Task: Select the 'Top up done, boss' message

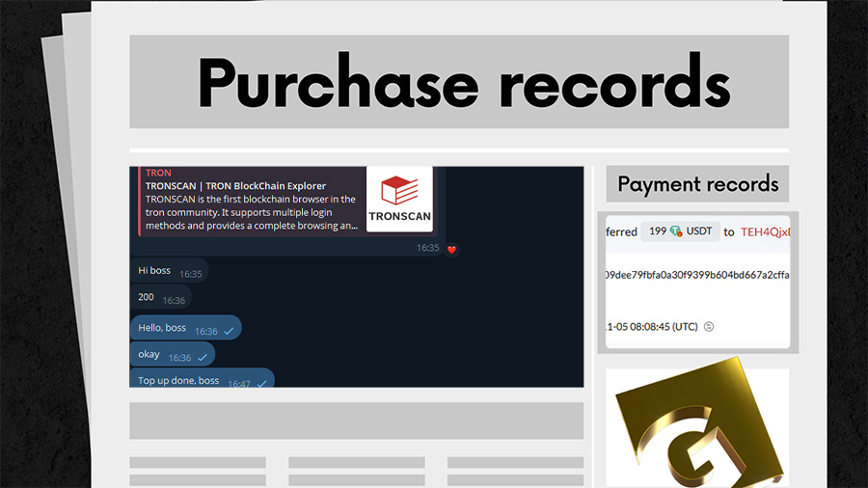Action: 203,378
